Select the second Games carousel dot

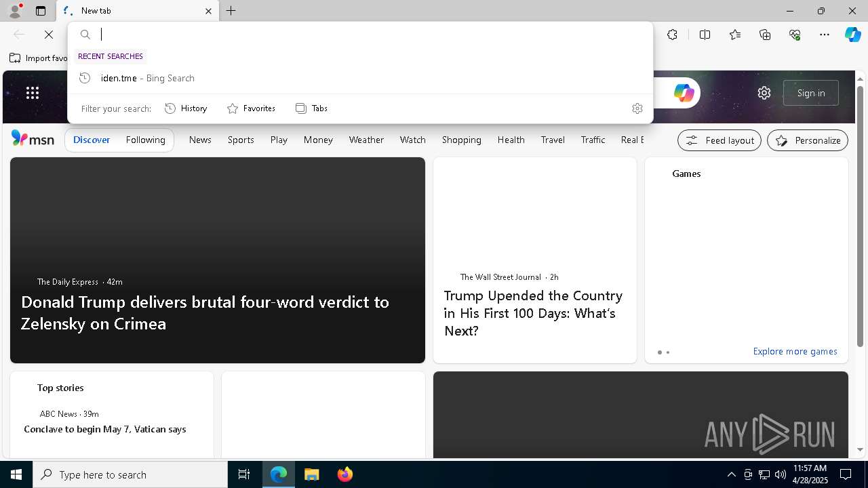click(x=668, y=352)
